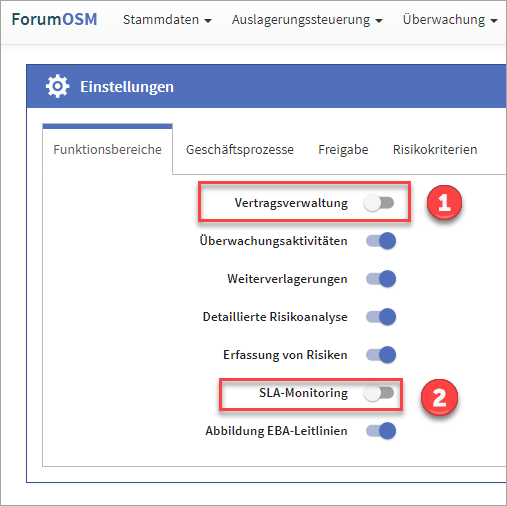Disable the Überwachungsaktivitäten toggle
Viewport: 507px width, 506px height.
381,241
